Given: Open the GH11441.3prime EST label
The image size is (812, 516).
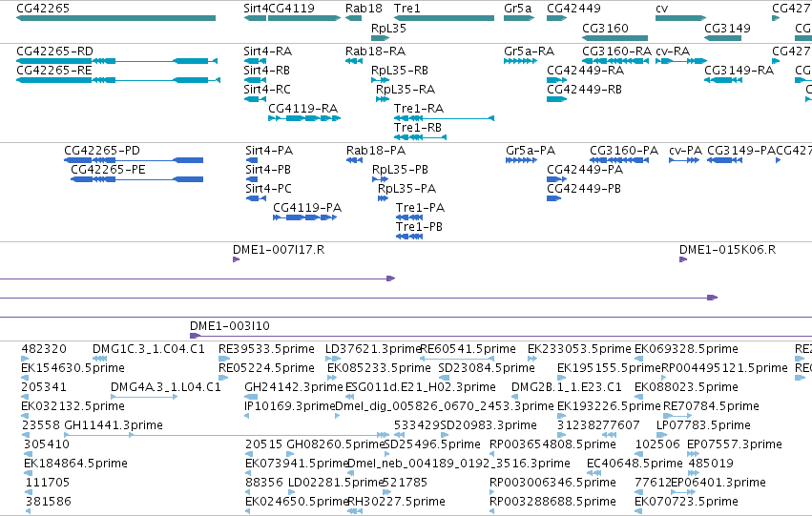Looking at the screenshot, I should pyautogui.click(x=114, y=425).
